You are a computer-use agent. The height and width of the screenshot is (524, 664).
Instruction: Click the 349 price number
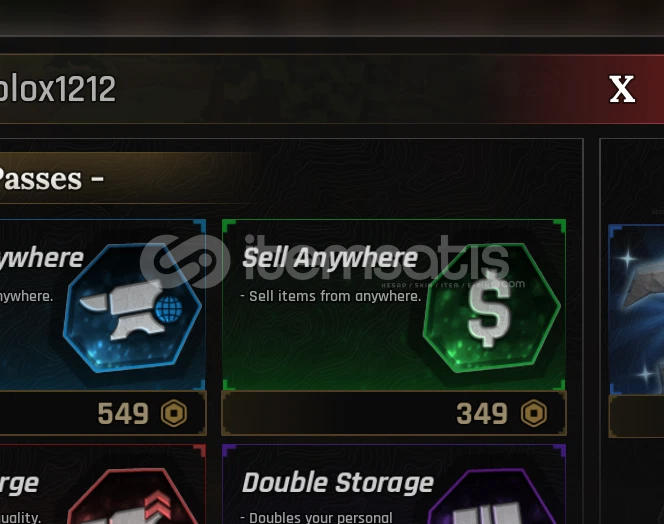coord(482,413)
